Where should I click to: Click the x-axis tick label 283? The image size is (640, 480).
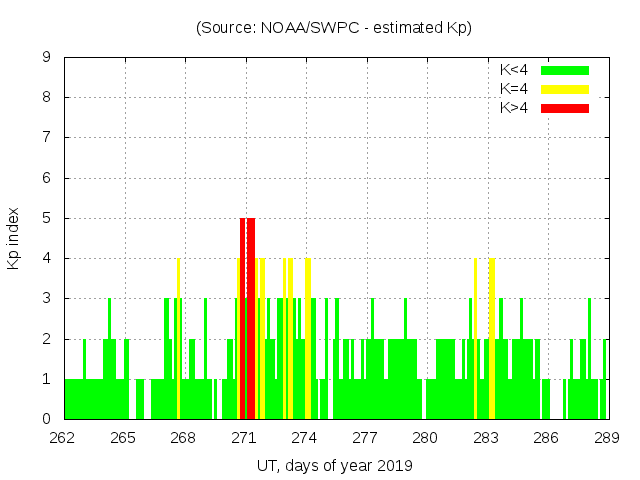click(x=486, y=437)
